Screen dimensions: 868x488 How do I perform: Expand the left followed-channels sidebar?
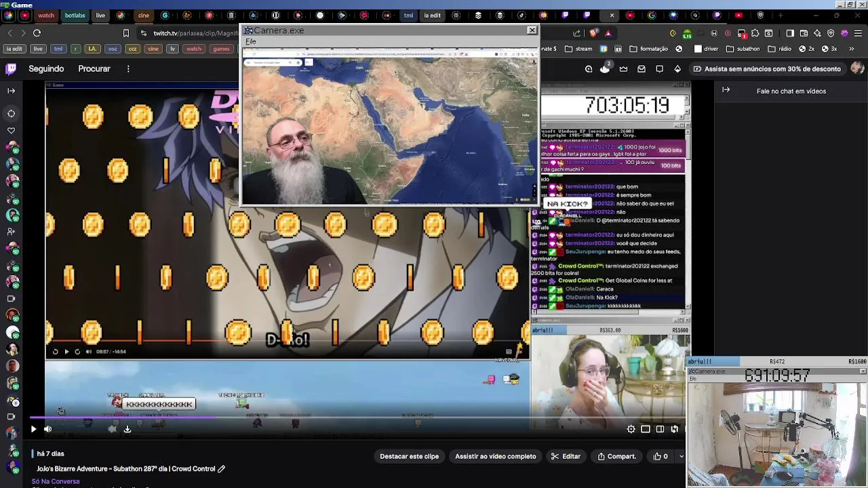pos(11,90)
